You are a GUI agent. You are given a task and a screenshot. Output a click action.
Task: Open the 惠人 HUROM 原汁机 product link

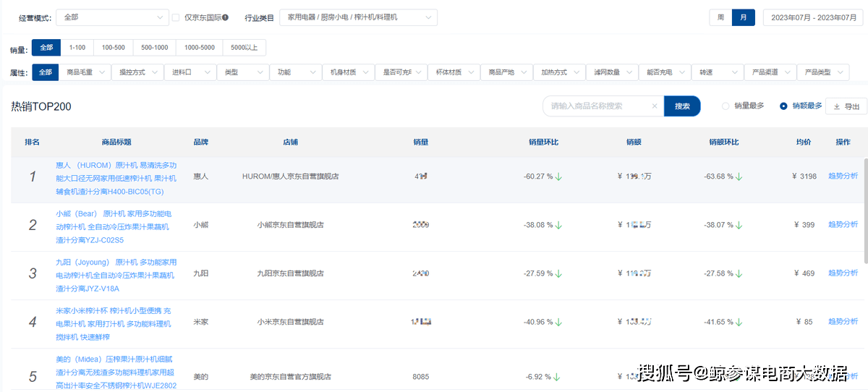(x=116, y=178)
